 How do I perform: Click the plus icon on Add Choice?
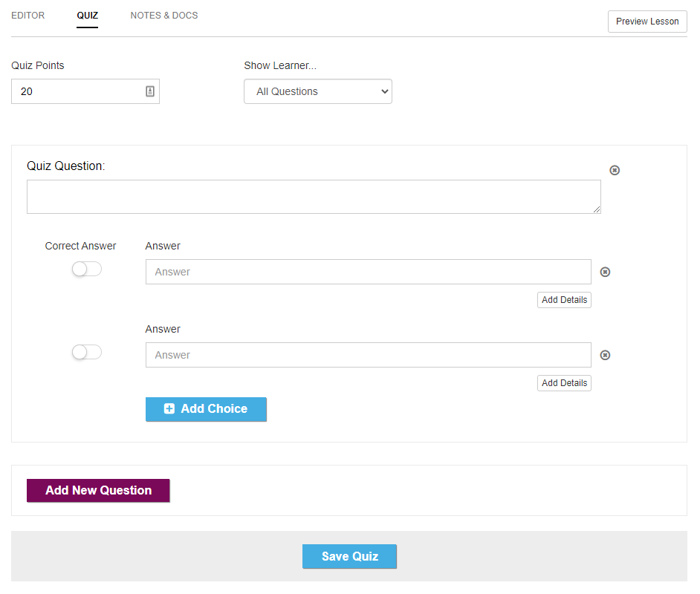(x=169, y=408)
